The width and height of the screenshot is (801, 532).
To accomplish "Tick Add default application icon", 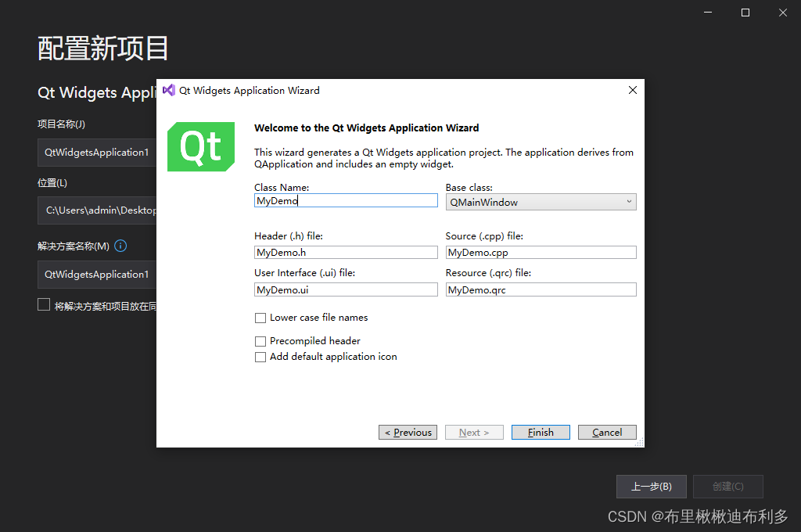I will (x=260, y=357).
